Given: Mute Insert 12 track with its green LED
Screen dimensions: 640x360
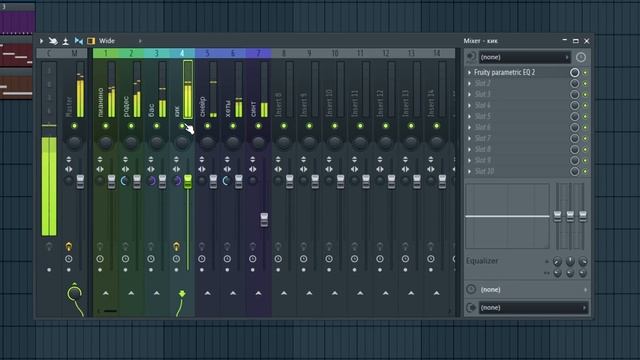Looking at the screenshot, I should click(x=386, y=126).
